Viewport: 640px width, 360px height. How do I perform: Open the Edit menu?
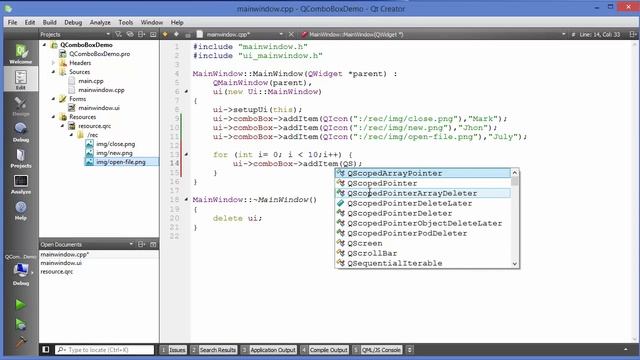click(x=30, y=22)
